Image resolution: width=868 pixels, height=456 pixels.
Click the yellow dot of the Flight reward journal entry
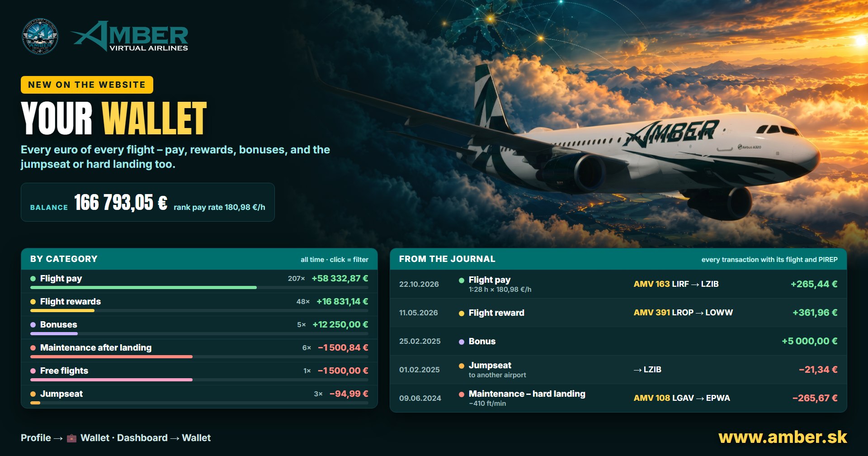462,313
